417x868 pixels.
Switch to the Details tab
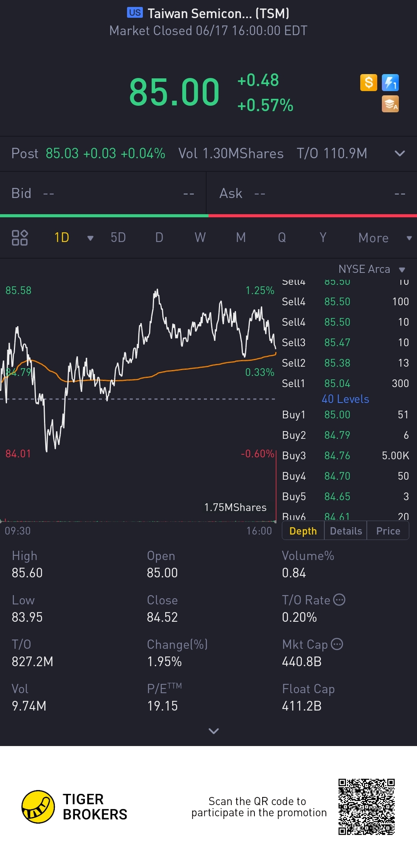pyautogui.click(x=346, y=531)
